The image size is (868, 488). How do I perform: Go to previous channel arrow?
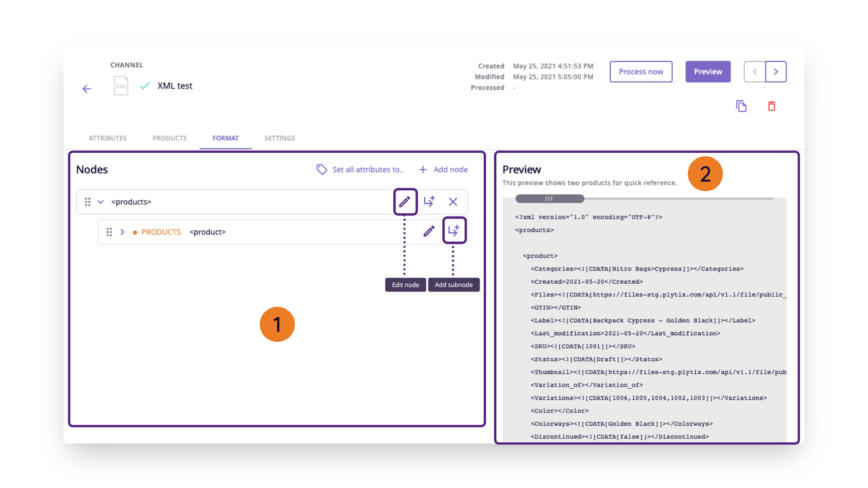pyautogui.click(x=755, y=72)
